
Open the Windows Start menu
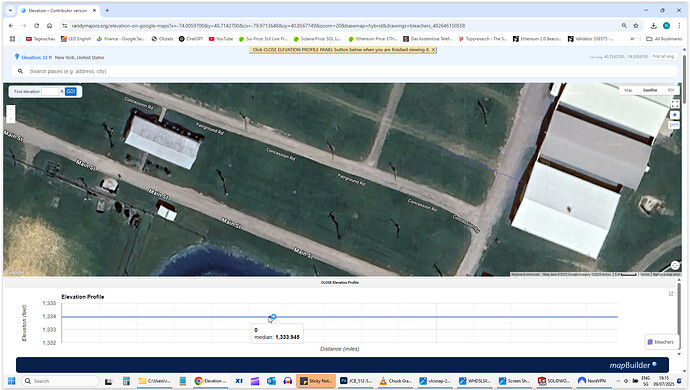pos(11,381)
